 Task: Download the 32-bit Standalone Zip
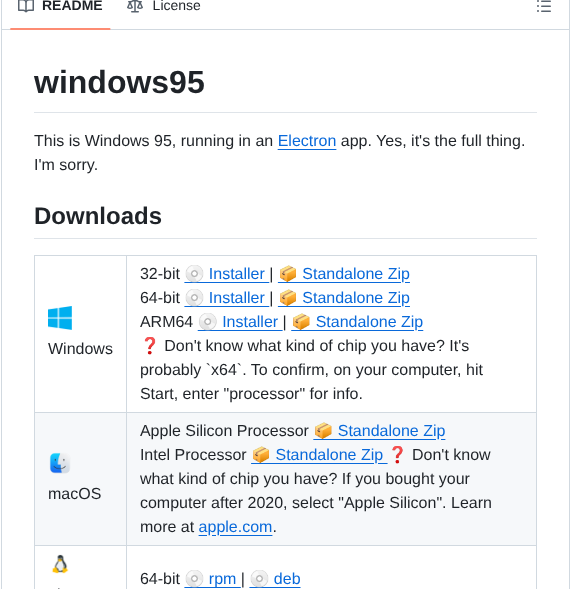[344, 274]
